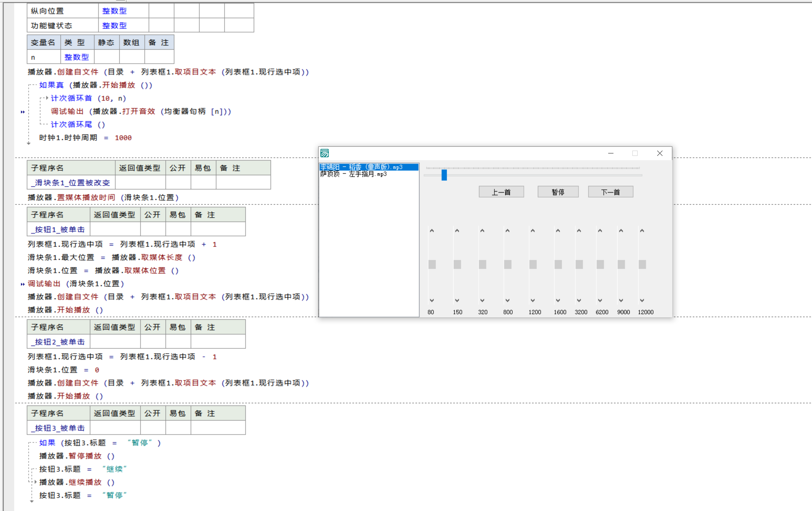
Task: Click up arrow of 3200 Hz equalizer
Action: [579, 231]
